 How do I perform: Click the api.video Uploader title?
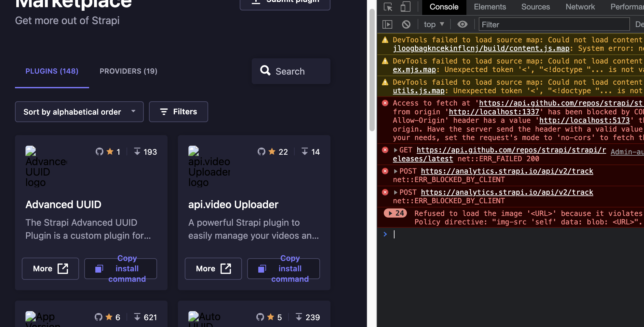(233, 205)
